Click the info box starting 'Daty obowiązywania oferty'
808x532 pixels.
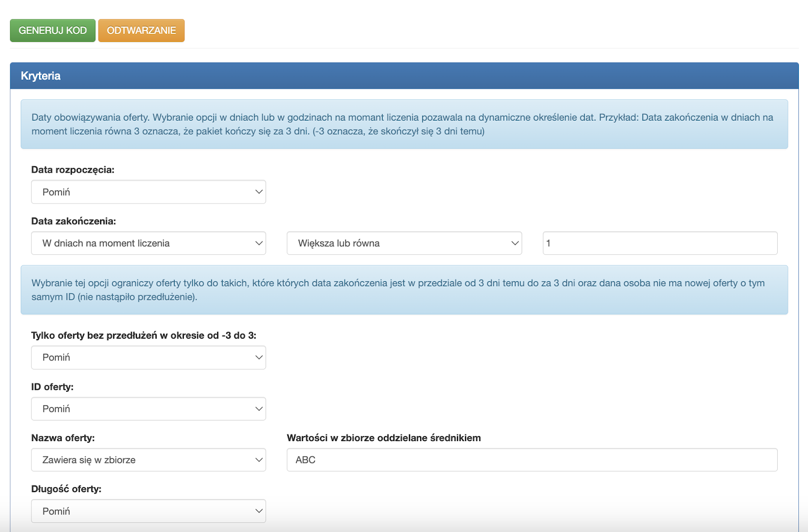pyautogui.click(x=404, y=124)
